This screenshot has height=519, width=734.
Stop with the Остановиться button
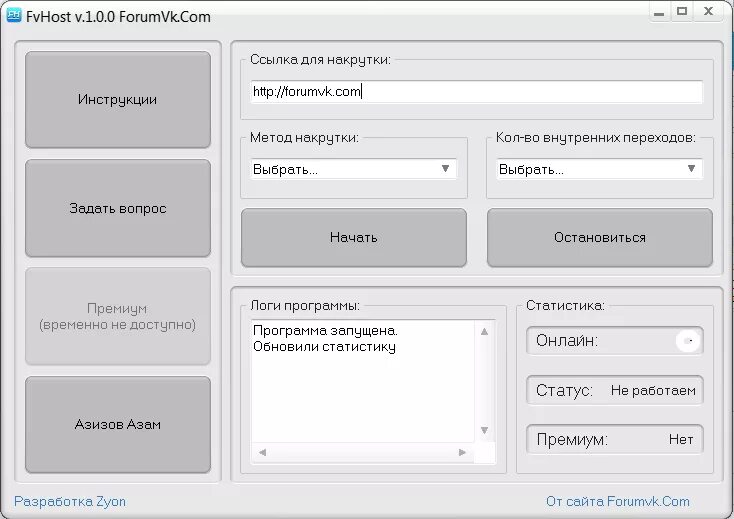[600, 237]
